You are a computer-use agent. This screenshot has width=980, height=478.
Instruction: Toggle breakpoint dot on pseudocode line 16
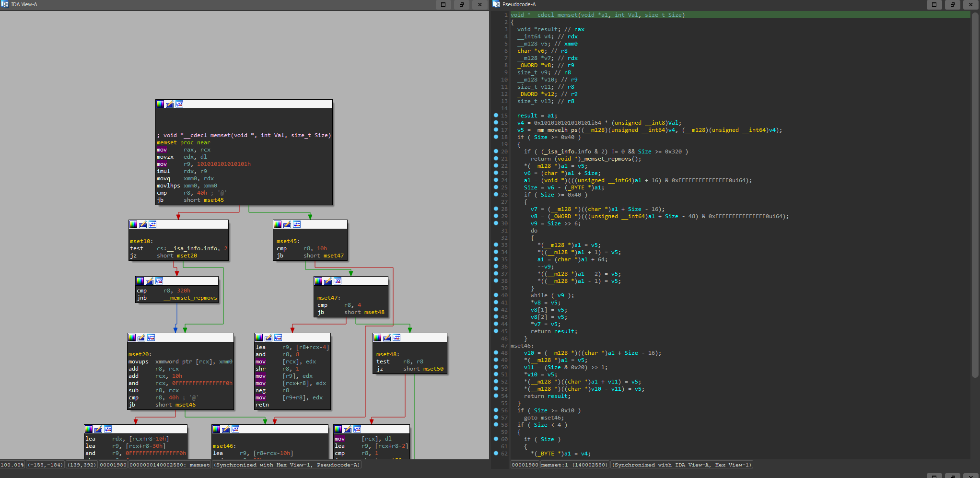pyautogui.click(x=496, y=123)
